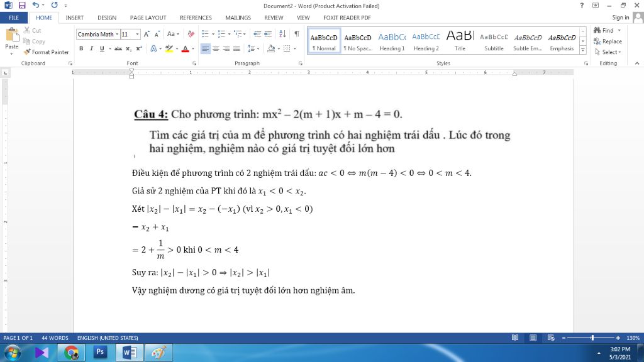The height and width of the screenshot is (362, 644).
Task: Click the 44 WORDS count in status bar
Action: (x=55, y=337)
